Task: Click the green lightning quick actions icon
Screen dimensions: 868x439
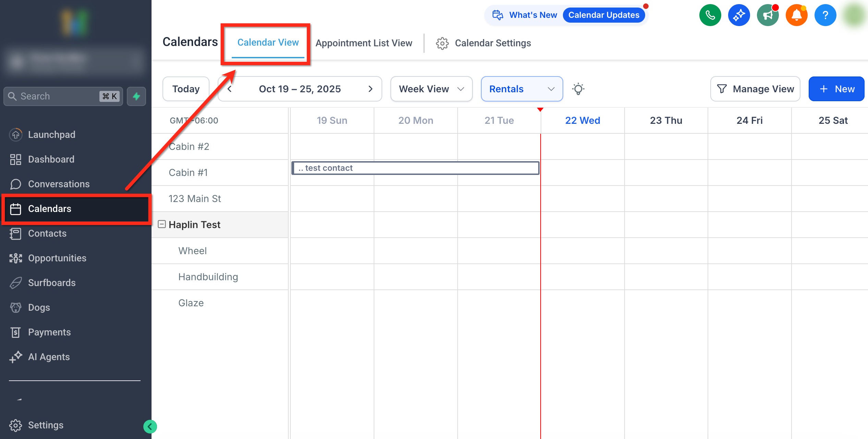Action: tap(136, 96)
